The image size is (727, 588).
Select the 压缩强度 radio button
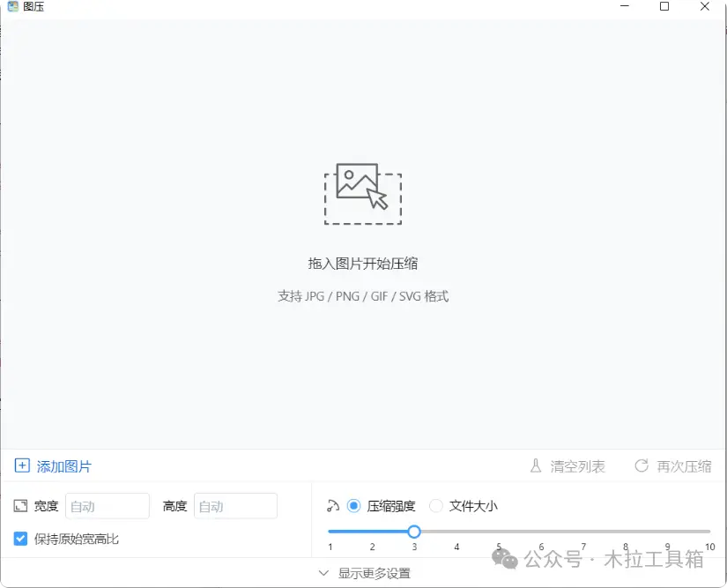coord(353,505)
